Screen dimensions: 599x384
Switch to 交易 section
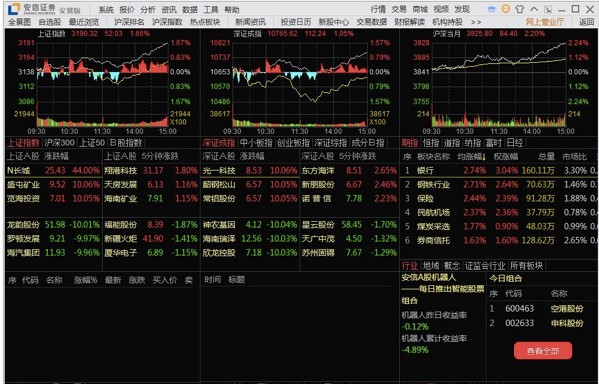399,9
